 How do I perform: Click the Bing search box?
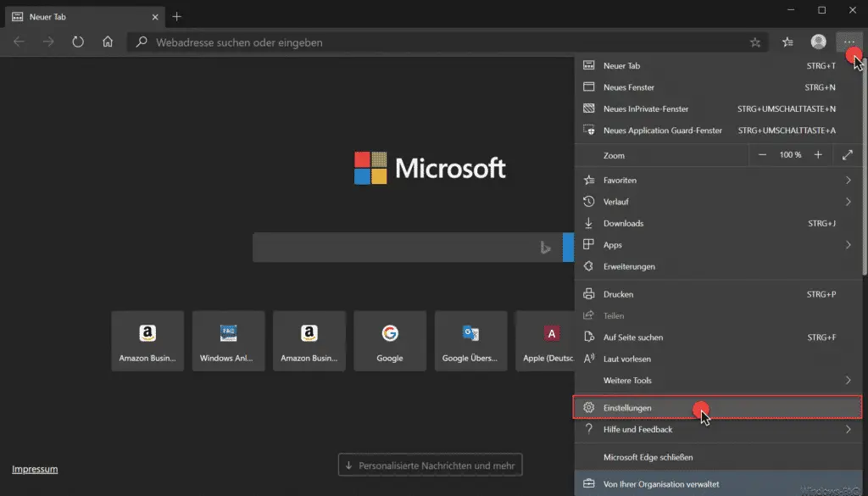point(408,247)
